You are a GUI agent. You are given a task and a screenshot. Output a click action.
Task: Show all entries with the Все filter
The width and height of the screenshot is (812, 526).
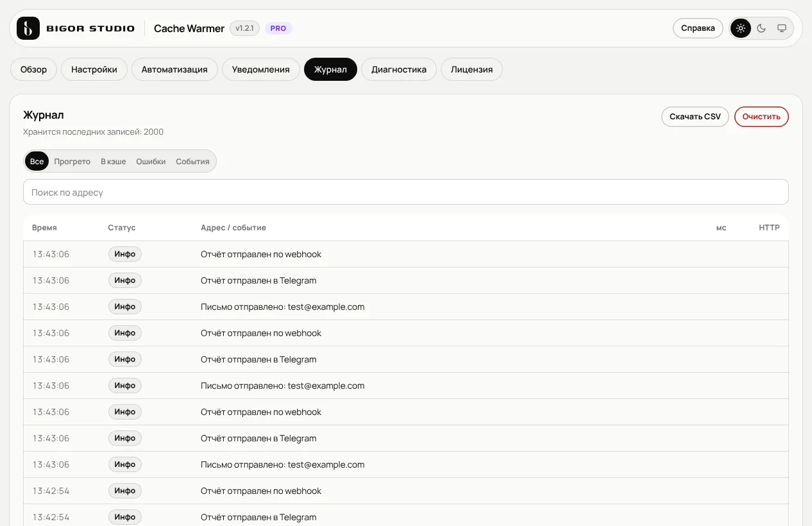coord(37,162)
